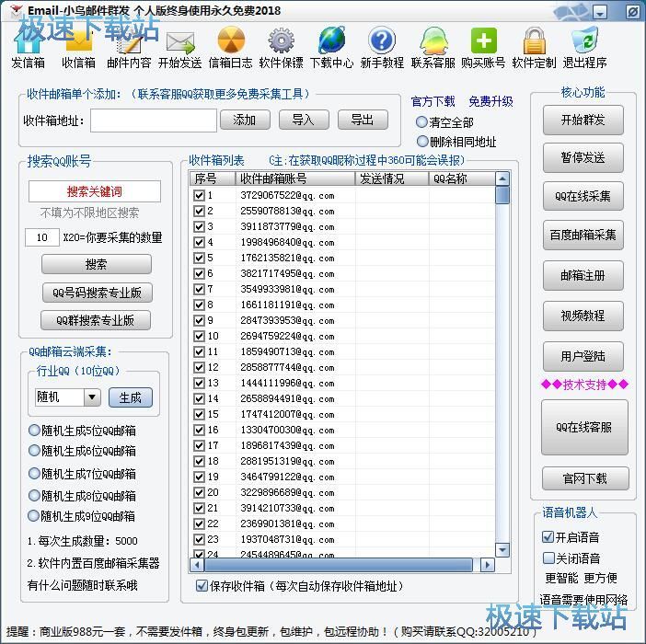Click the QQ在线采集 button
Screen dimensions: 646x644
pyautogui.click(x=583, y=196)
